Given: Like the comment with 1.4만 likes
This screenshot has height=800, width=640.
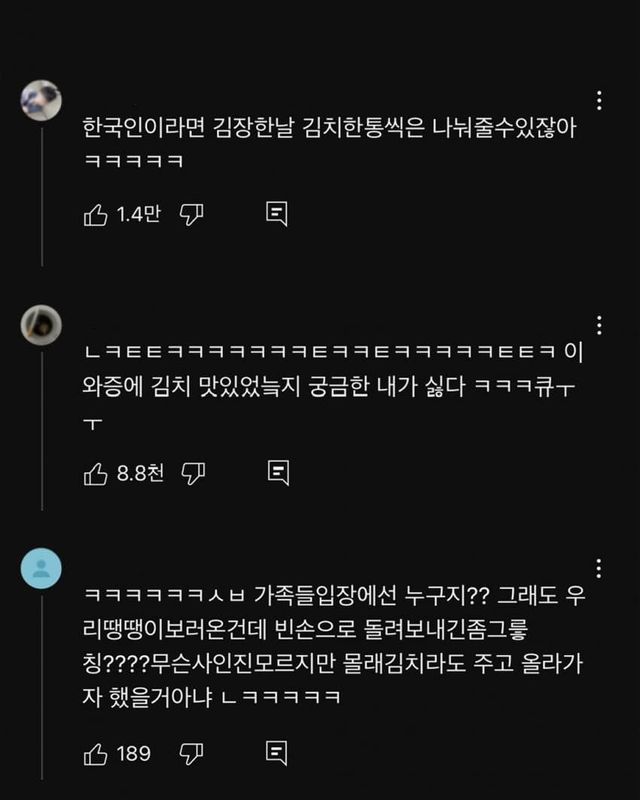Looking at the screenshot, I should click(96, 213).
